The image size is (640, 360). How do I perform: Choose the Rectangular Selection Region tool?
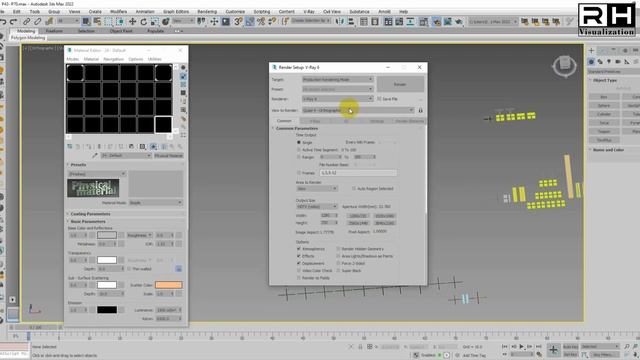coord(109,22)
